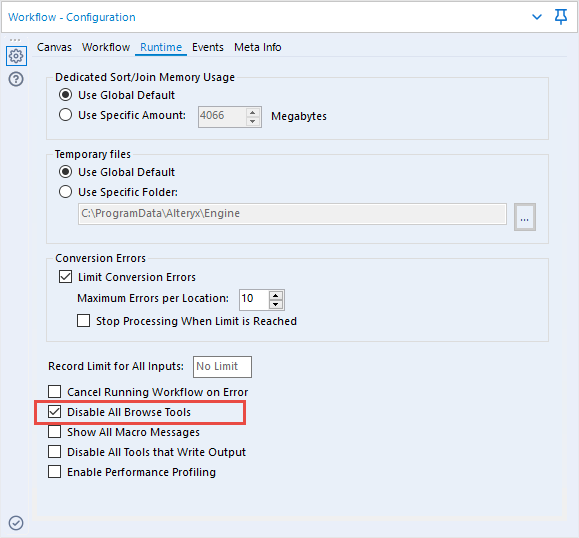Click the pin icon in panel header
Screen dimensions: 579x538
(x=561, y=17)
